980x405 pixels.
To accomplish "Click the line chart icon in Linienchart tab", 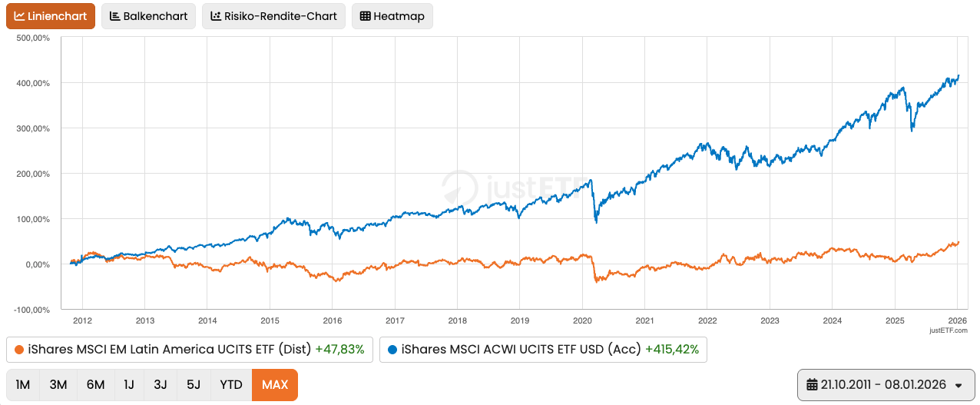I will click(19, 16).
